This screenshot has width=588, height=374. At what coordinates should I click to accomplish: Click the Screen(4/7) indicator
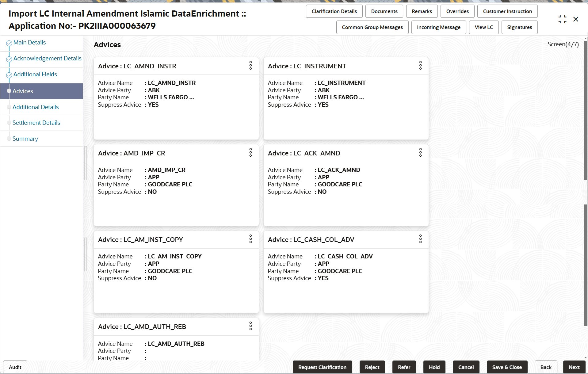tap(563, 44)
